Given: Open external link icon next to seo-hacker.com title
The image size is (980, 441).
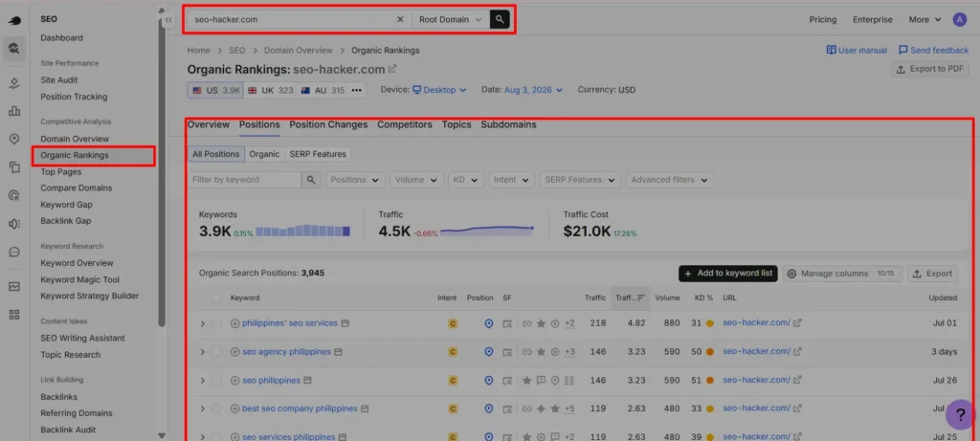Looking at the screenshot, I should 392,69.
